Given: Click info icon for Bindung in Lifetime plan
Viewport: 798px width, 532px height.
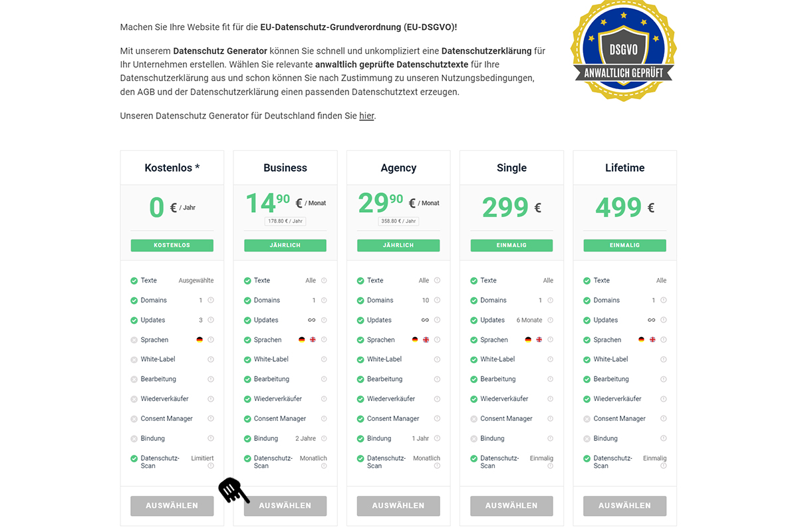Looking at the screenshot, I should tap(663, 438).
